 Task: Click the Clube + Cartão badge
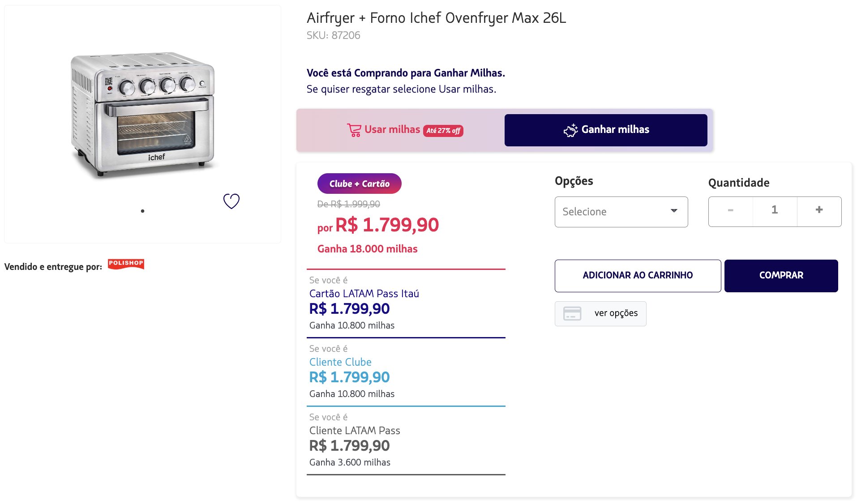pos(359,184)
